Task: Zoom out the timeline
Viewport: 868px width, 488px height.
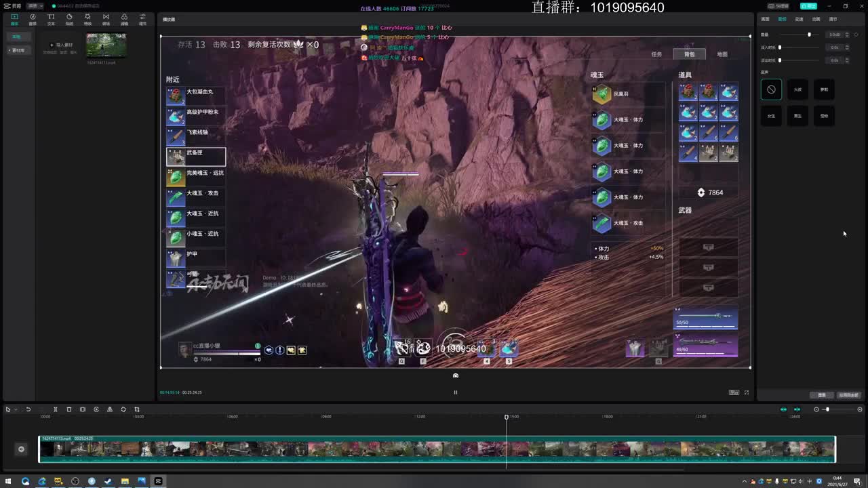Action: tap(816, 409)
